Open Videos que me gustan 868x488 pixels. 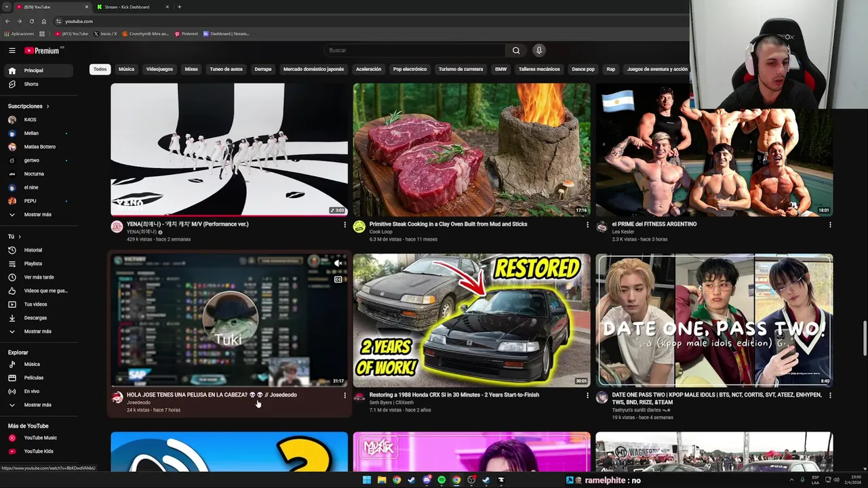38,291
